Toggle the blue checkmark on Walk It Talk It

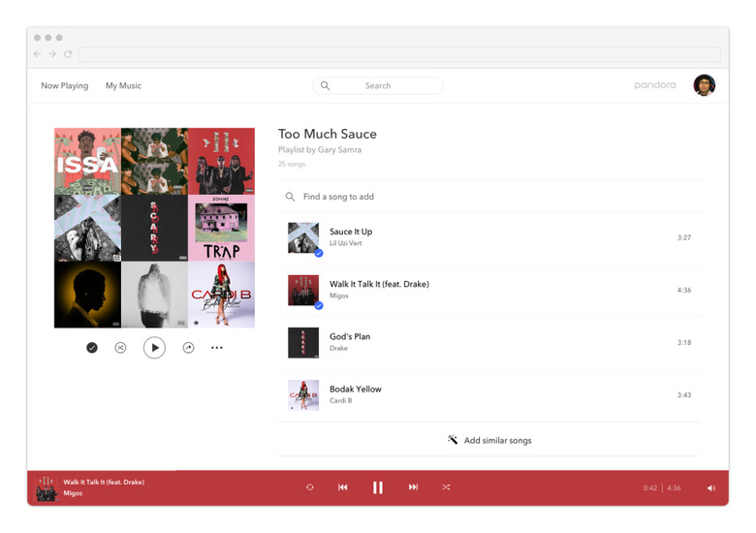point(319,305)
